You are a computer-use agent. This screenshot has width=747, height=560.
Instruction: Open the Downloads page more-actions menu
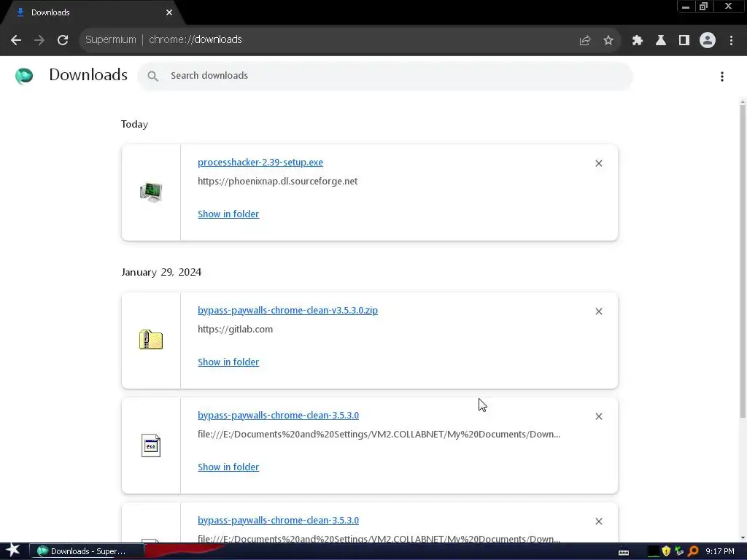tap(722, 76)
